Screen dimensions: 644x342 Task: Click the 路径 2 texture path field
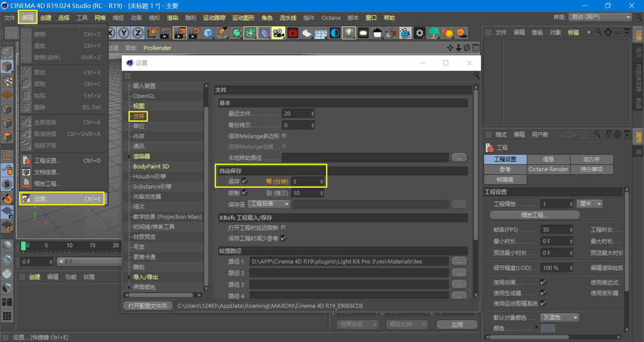(349, 273)
